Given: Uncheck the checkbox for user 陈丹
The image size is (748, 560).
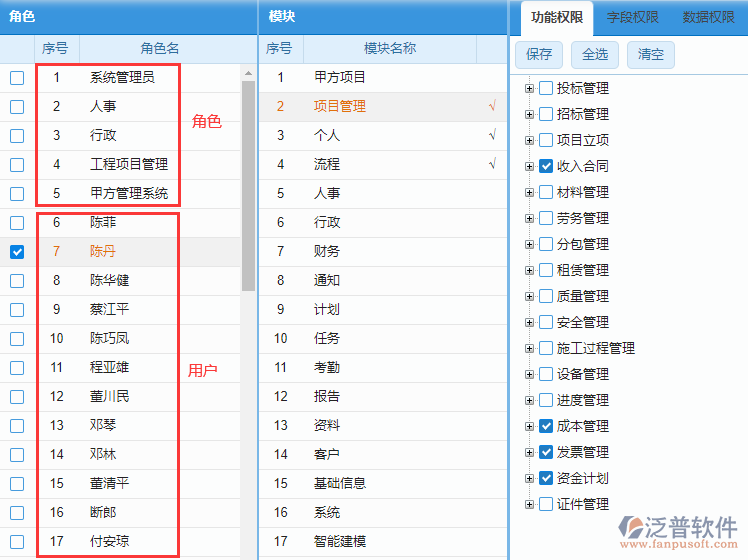Looking at the screenshot, I should [17, 252].
